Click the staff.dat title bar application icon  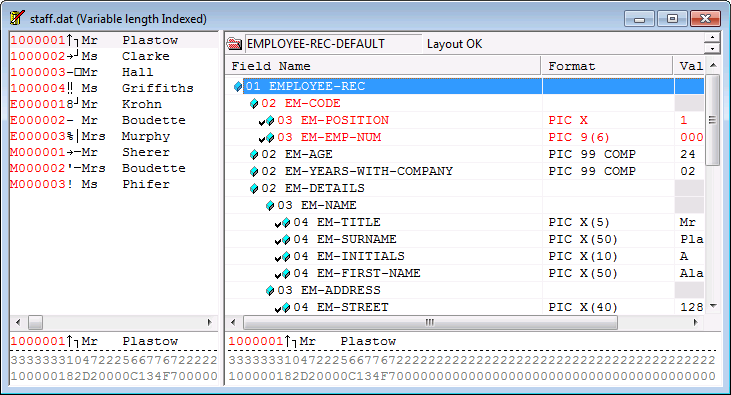pyautogui.click(x=17, y=18)
